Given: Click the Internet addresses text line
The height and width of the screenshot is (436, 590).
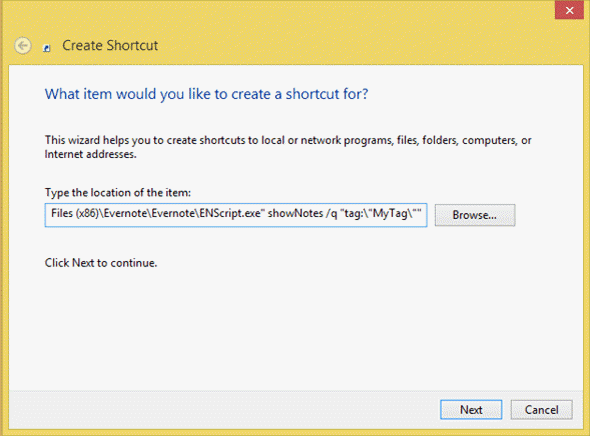Looking at the screenshot, I should pos(90,154).
